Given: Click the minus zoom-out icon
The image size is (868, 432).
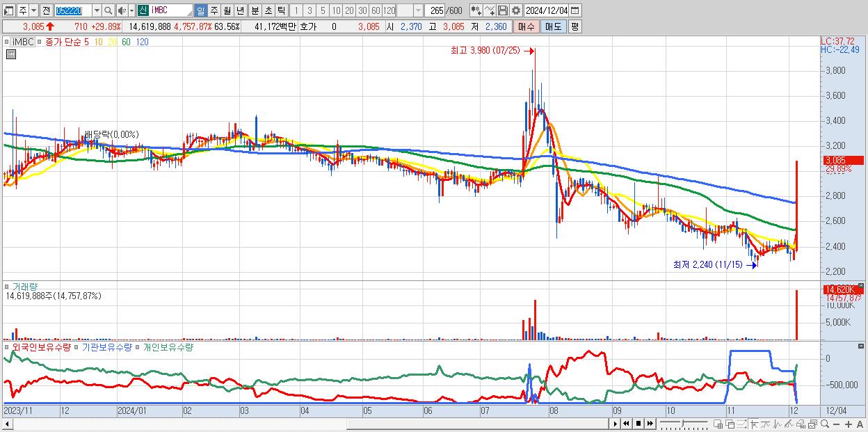Looking at the screenshot, I should point(836,424).
